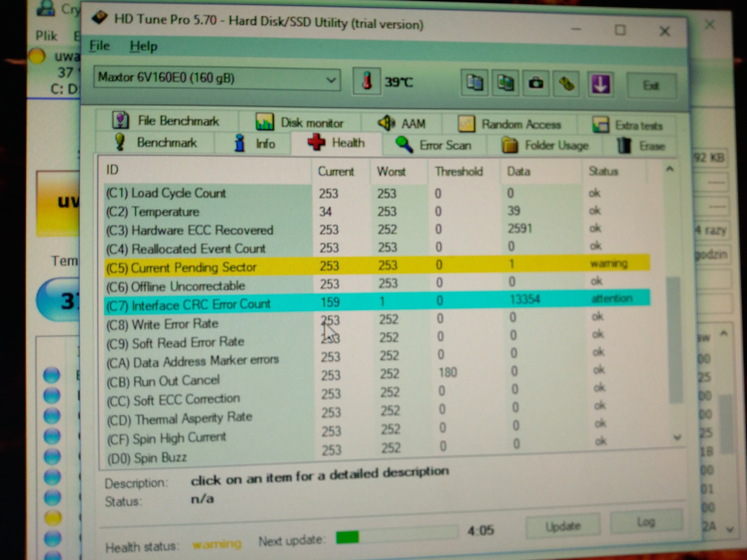Click the attention status cell

[612, 299]
